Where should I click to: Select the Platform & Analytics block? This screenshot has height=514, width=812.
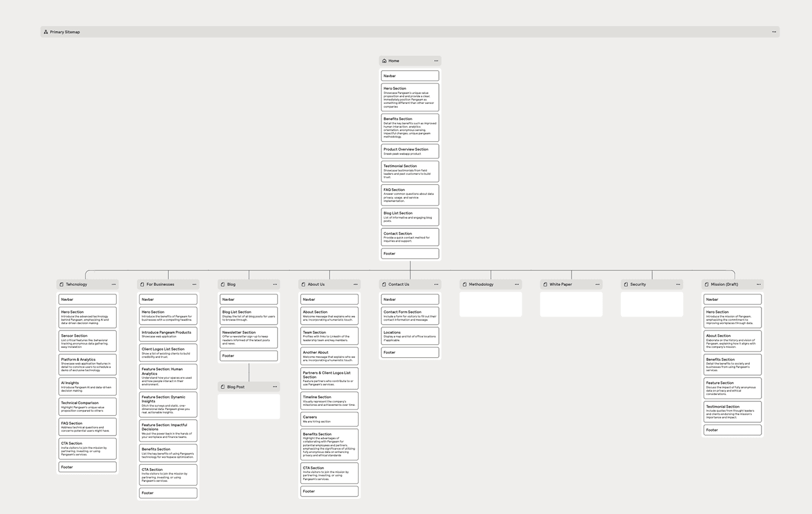click(x=88, y=365)
